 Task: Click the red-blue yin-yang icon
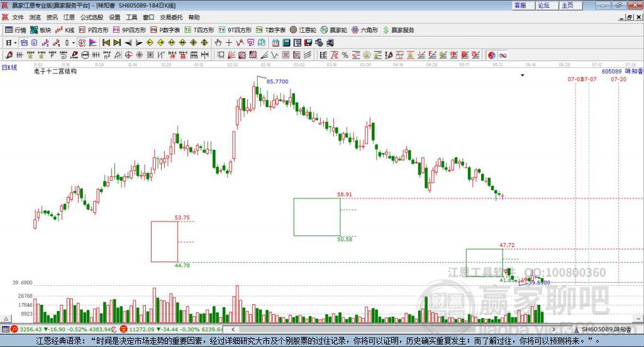click(x=492, y=55)
